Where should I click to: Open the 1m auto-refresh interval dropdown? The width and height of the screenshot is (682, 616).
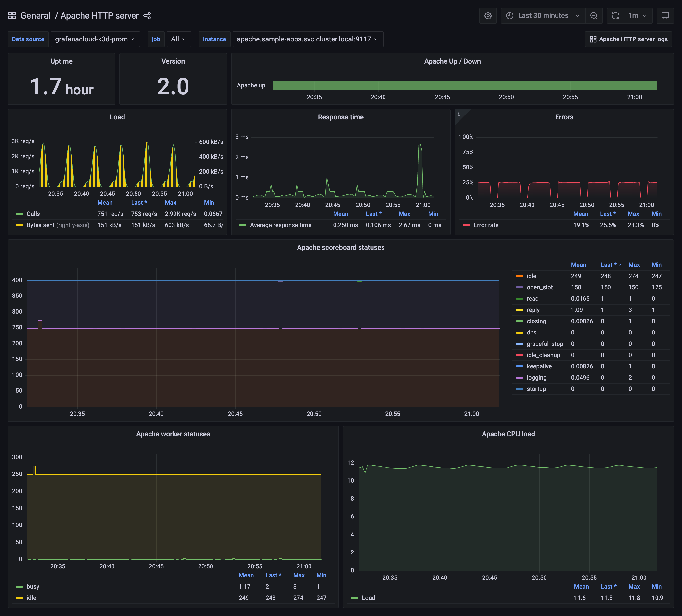tap(637, 15)
